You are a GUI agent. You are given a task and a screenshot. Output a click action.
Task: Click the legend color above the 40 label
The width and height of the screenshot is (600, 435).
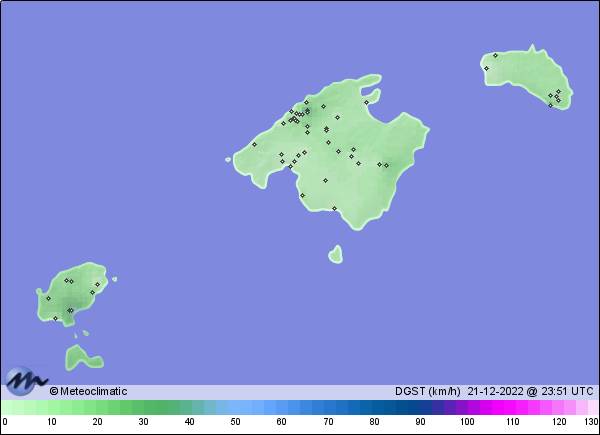(190, 408)
